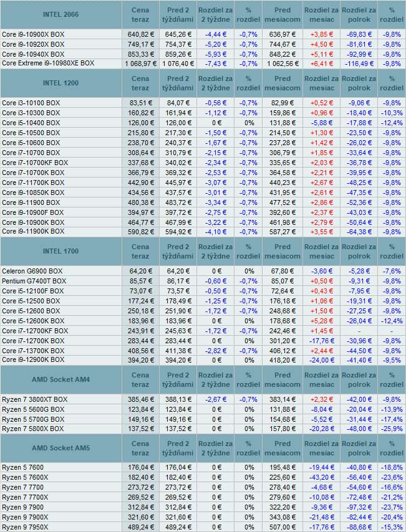
Task: Click the 418,20 € month-ago price
Action: coord(283,360)
